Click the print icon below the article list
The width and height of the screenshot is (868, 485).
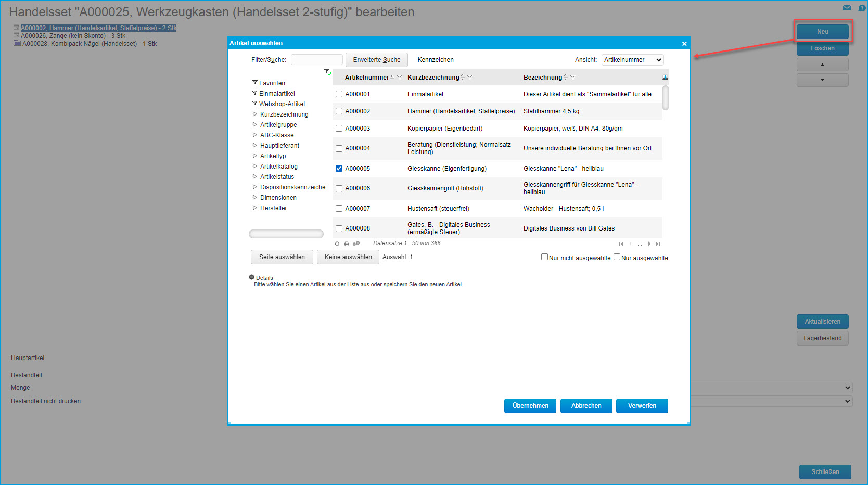click(x=347, y=244)
